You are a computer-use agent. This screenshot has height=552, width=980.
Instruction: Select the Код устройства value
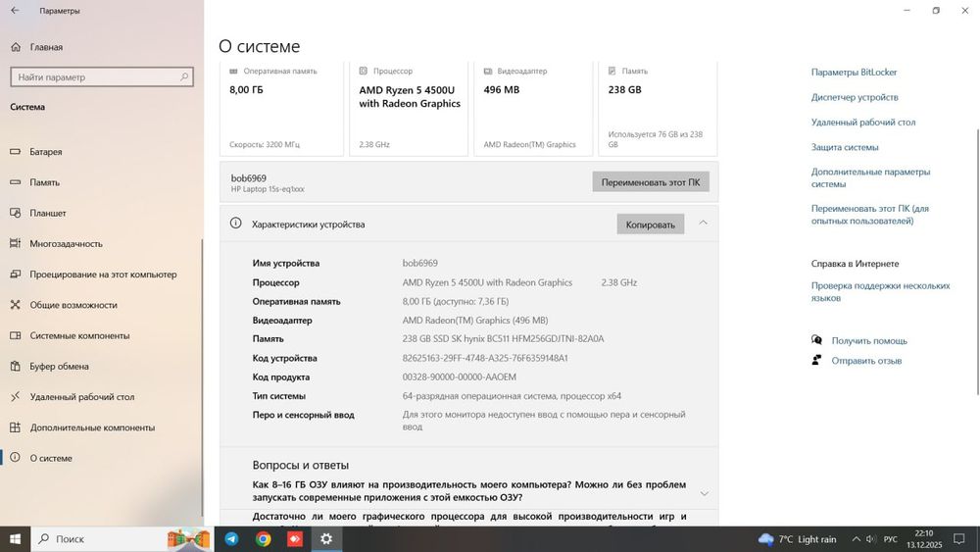(485, 358)
